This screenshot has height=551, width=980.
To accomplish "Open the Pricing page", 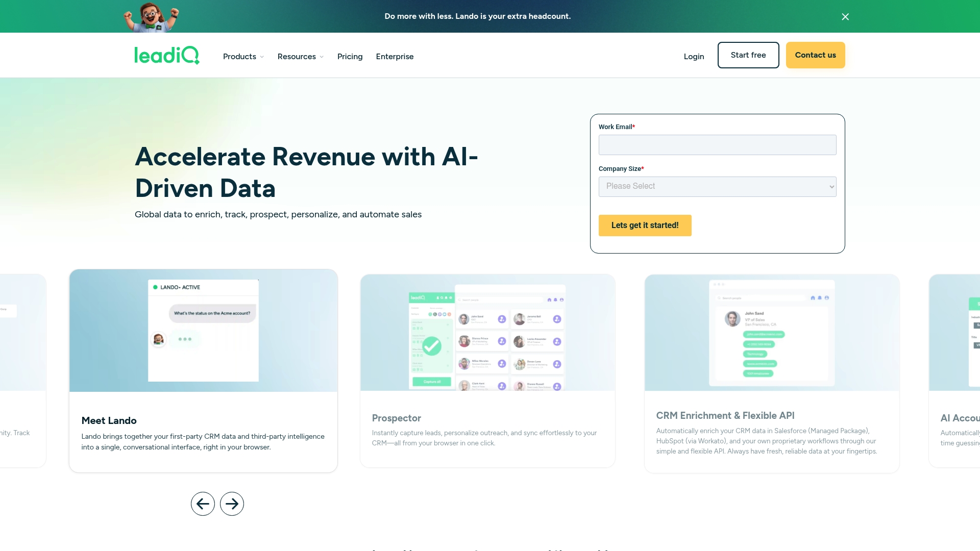I will pyautogui.click(x=350, y=57).
